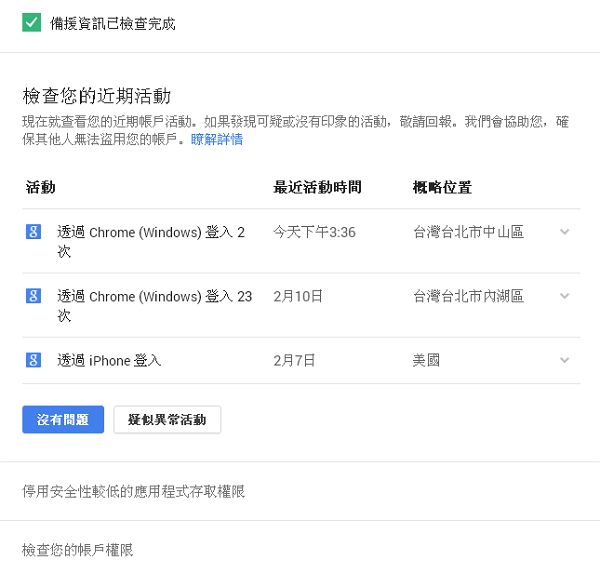Click the Google icon beside the 中山區 login entry
The image size is (600, 573).
click(33, 232)
